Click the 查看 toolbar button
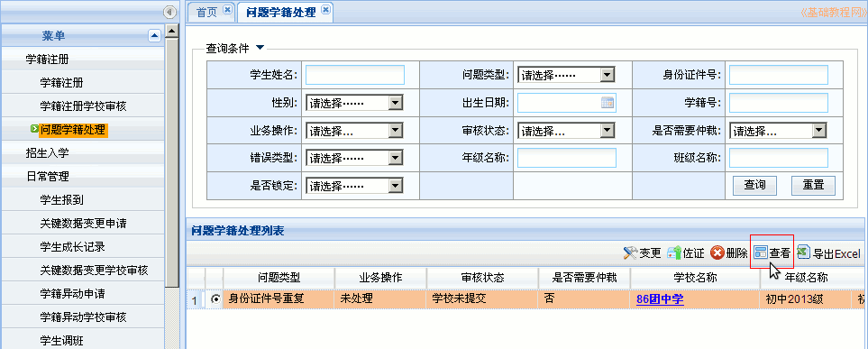868x349 pixels. pyautogui.click(x=772, y=253)
